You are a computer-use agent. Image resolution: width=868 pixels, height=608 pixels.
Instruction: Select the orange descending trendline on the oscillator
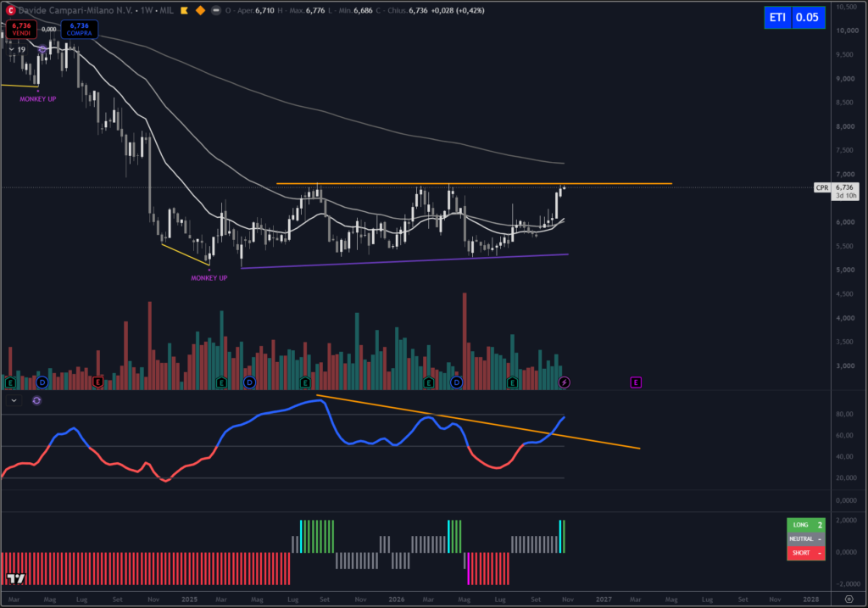(x=478, y=421)
